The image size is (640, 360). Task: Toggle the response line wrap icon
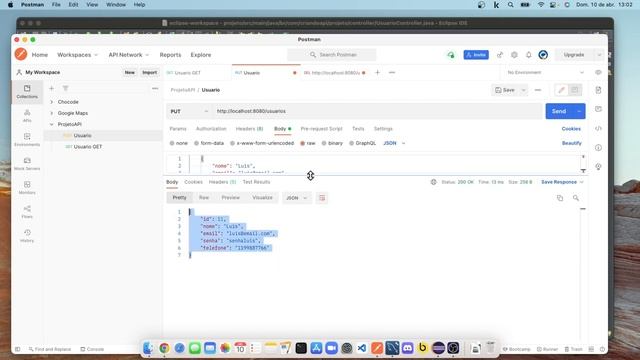click(x=322, y=198)
